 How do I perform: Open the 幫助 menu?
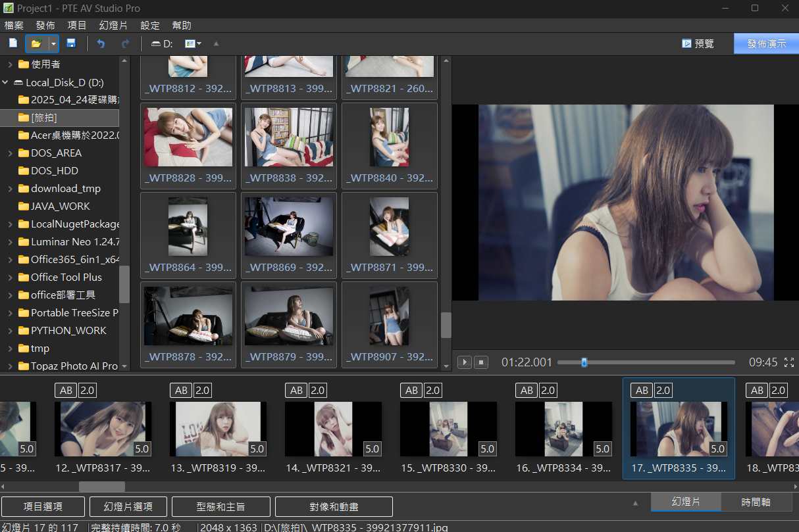click(182, 25)
